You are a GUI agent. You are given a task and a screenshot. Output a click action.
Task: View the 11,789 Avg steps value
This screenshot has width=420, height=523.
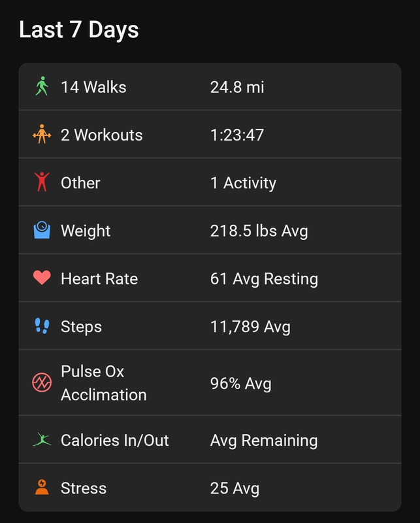(250, 327)
